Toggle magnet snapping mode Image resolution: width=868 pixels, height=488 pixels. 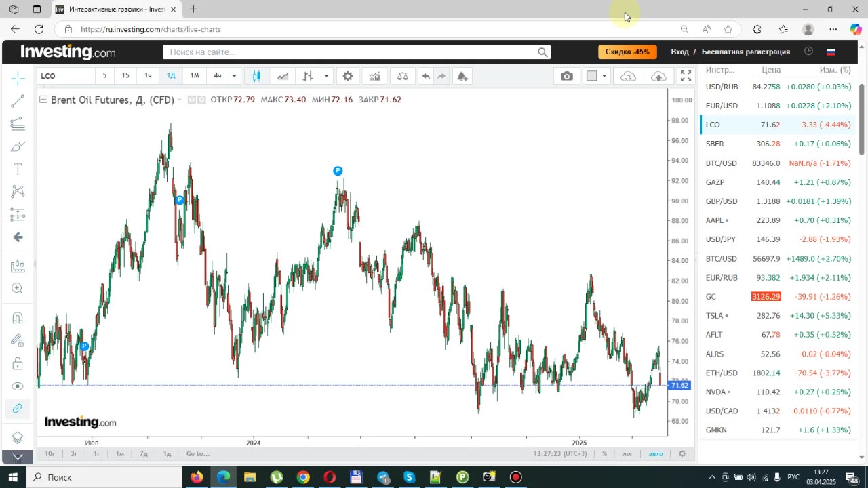point(18,318)
